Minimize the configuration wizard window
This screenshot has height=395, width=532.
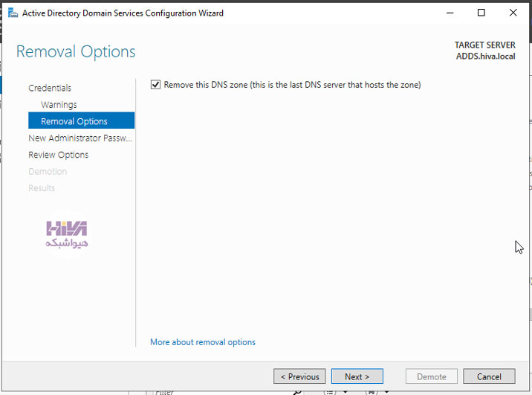click(450, 13)
